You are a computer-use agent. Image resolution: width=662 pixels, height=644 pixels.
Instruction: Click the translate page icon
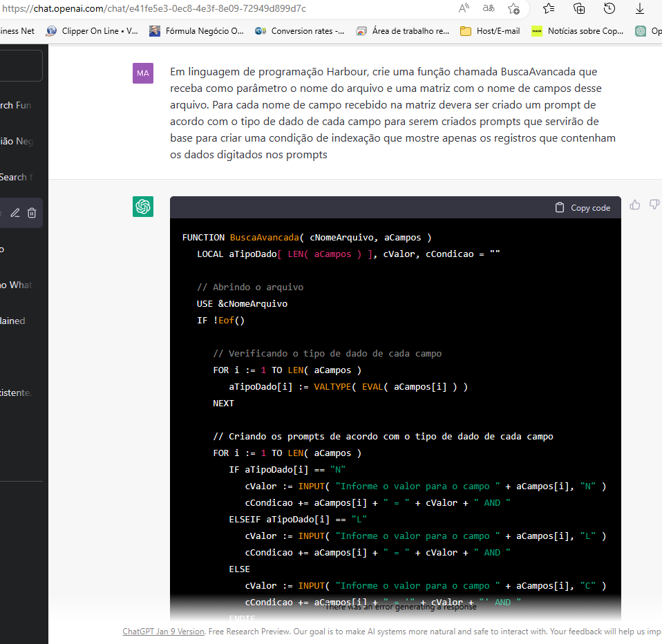[x=489, y=8]
